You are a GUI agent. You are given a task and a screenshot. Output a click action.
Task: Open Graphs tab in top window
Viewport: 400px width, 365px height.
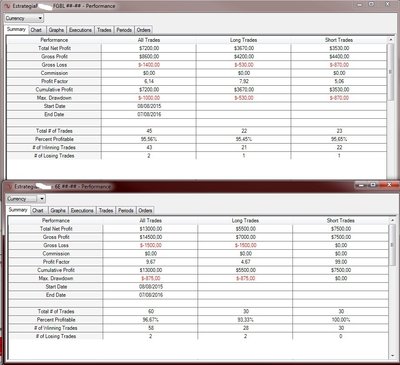click(x=56, y=30)
